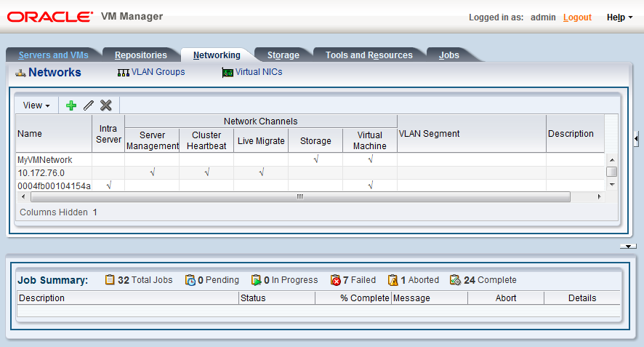Click the horizontal scrollbar left arrow

click(x=23, y=196)
